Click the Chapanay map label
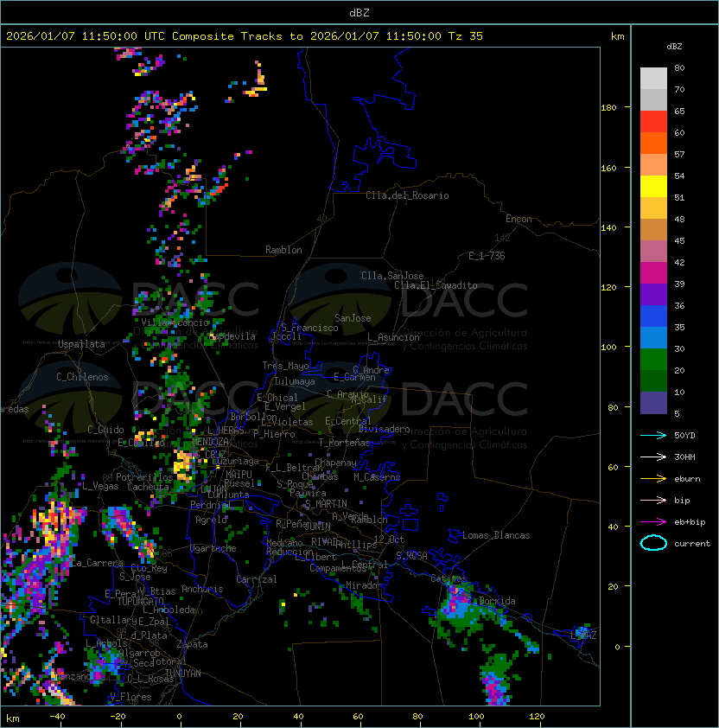This screenshot has height=728, width=719. coord(335,463)
